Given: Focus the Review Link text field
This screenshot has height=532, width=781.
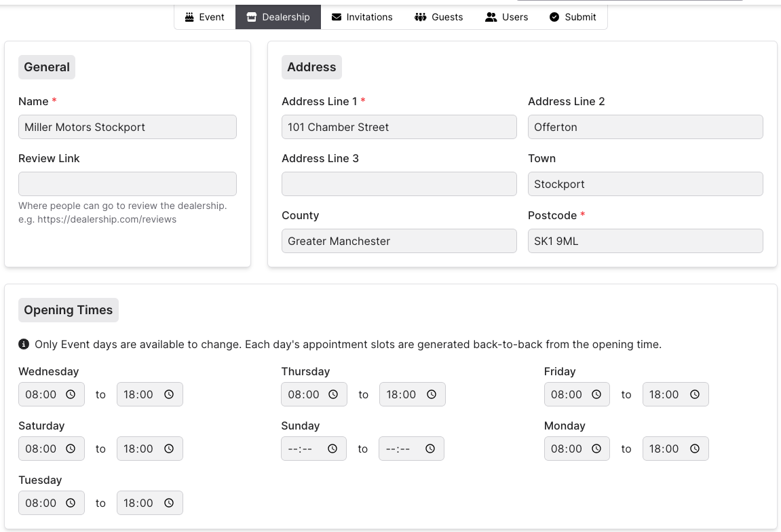Looking at the screenshot, I should [x=128, y=184].
